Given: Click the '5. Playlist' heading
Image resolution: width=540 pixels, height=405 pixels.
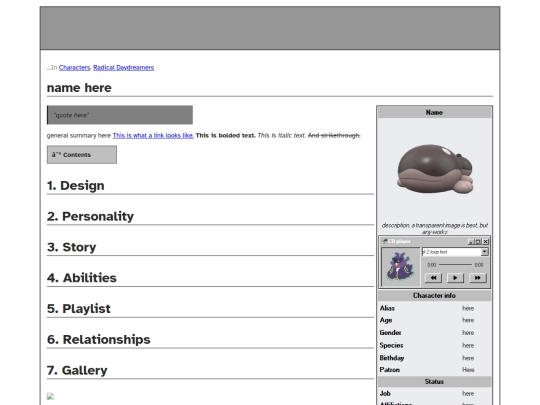Looking at the screenshot, I should (x=79, y=309).
